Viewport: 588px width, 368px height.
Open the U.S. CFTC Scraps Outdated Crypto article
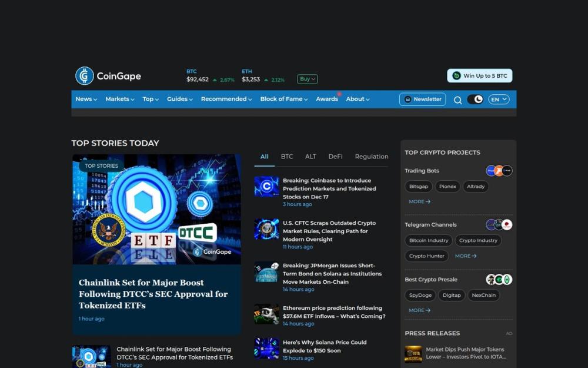pyautogui.click(x=329, y=231)
